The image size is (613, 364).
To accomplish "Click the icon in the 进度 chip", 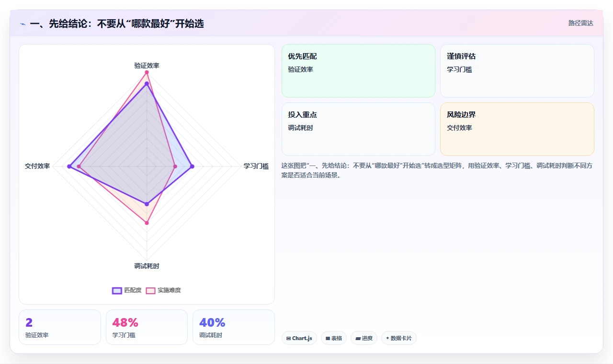I will [x=358, y=338].
